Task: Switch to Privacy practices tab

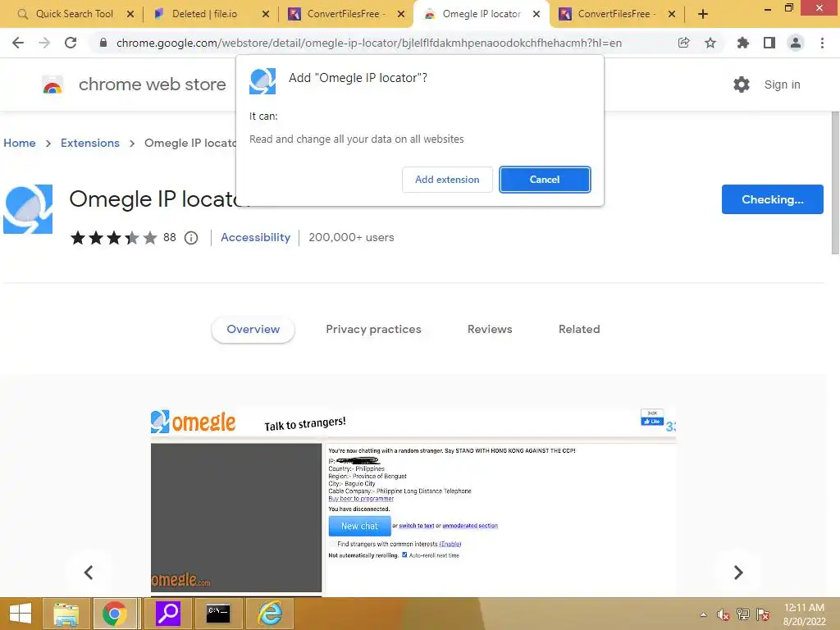Action: click(x=373, y=330)
